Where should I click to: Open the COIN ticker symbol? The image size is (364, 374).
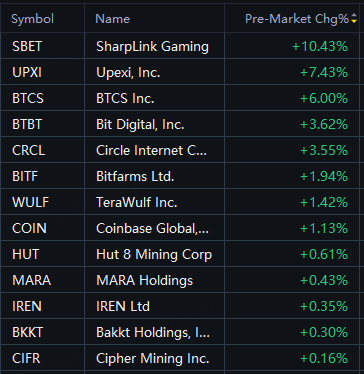29,228
